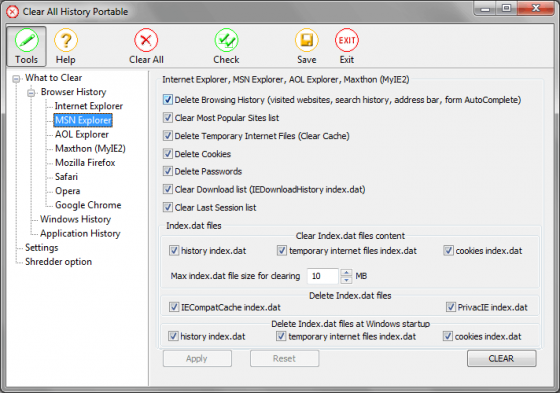Viewport: 560px width, 393px height.
Task: Minimize the Clear All History window
Action: [485, 9]
